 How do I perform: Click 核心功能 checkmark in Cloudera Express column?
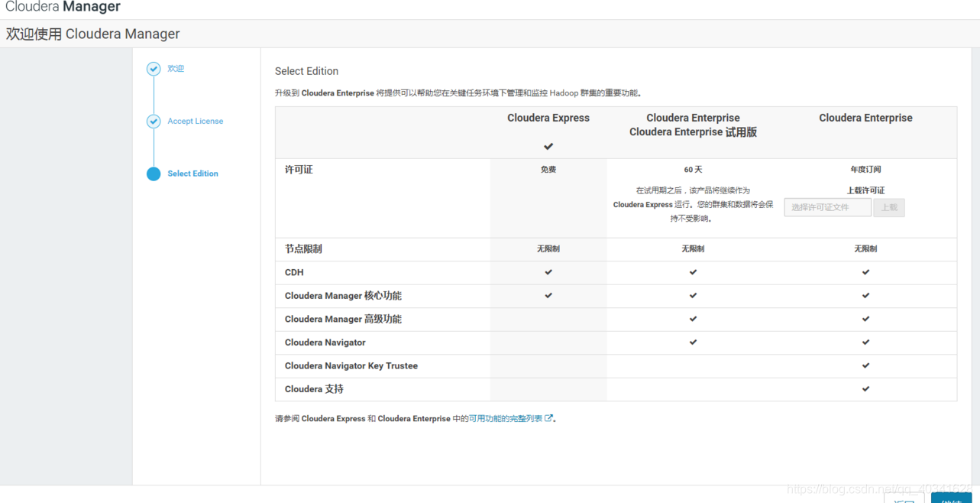tap(548, 295)
